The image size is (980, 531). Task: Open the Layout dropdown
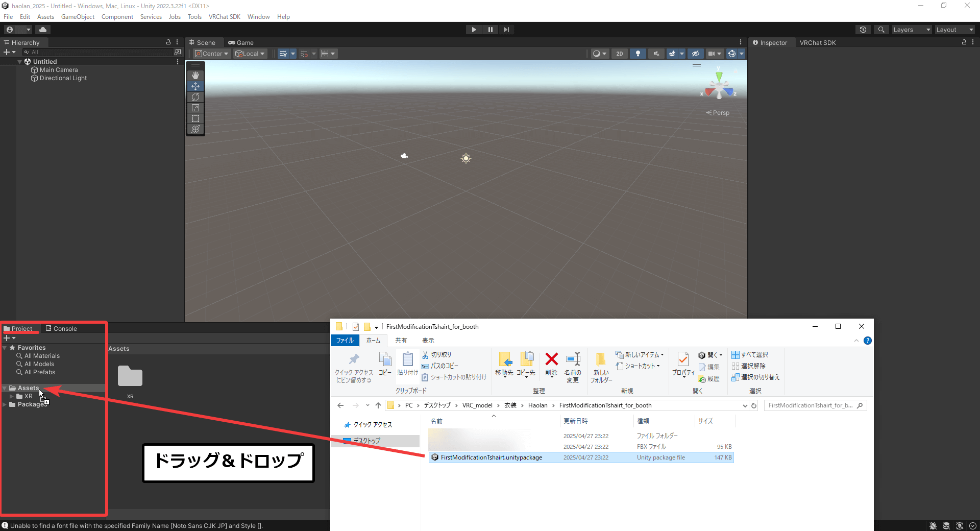tap(954, 30)
